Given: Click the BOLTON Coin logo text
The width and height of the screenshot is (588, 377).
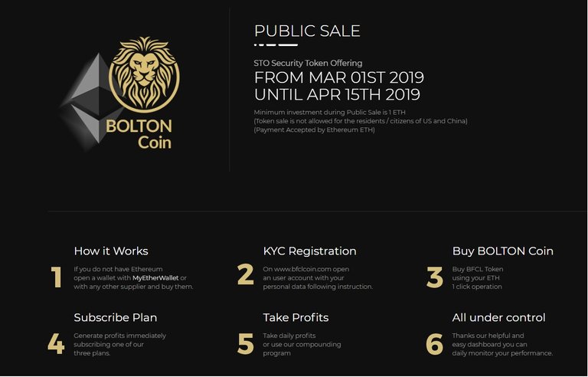Looking at the screenshot, I should click(139, 134).
